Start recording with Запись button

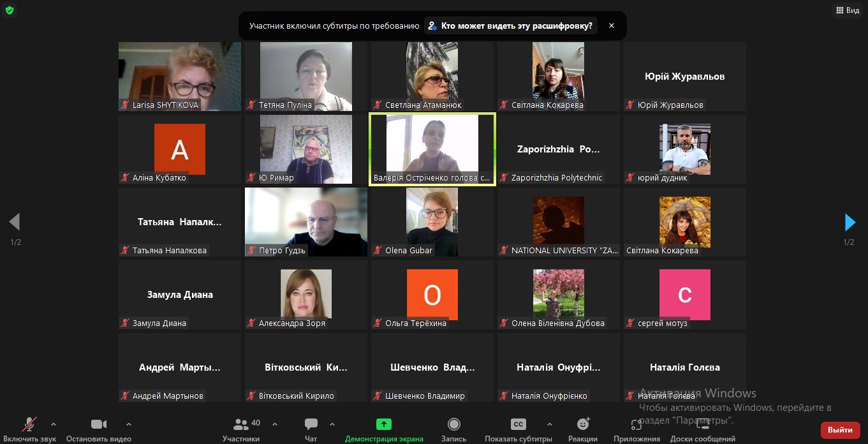[453, 425]
